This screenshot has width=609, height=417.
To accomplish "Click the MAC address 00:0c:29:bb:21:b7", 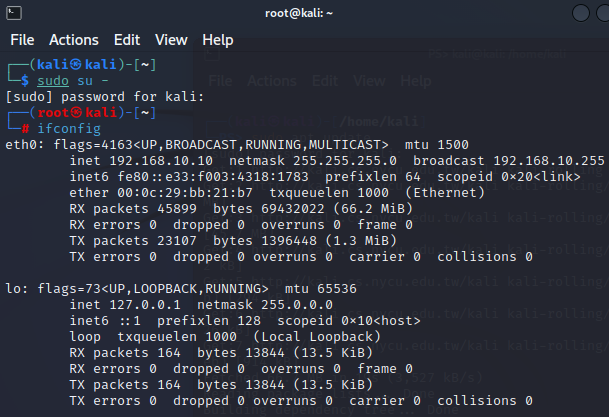I will [185, 193].
